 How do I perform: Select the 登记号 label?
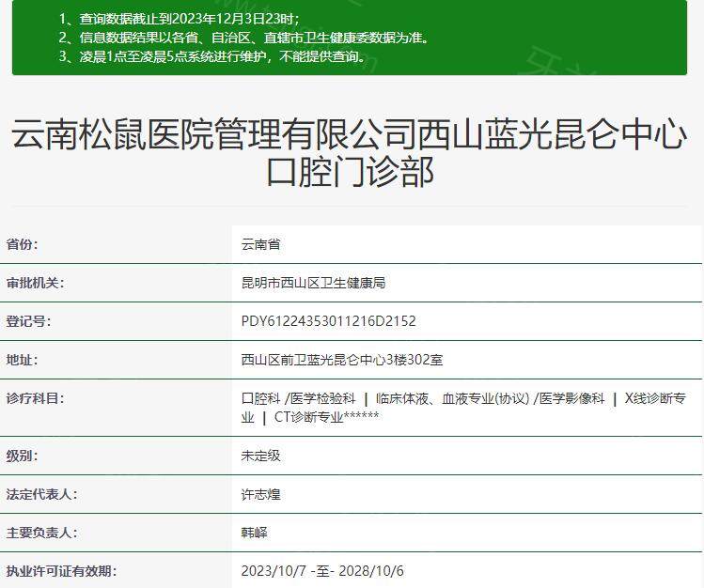pyautogui.click(x=28, y=321)
